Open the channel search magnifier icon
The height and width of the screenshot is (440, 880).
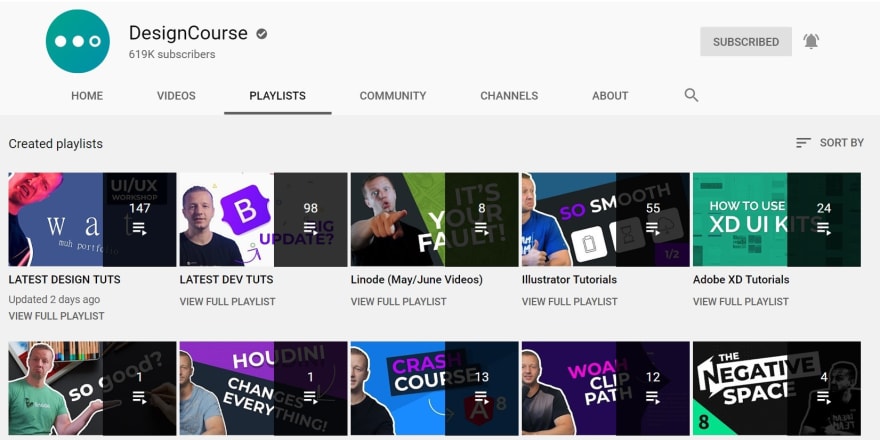coord(691,95)
